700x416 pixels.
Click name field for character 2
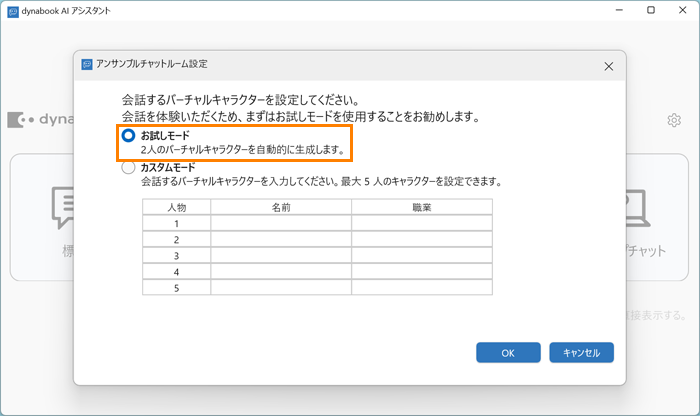click(281, 239)
